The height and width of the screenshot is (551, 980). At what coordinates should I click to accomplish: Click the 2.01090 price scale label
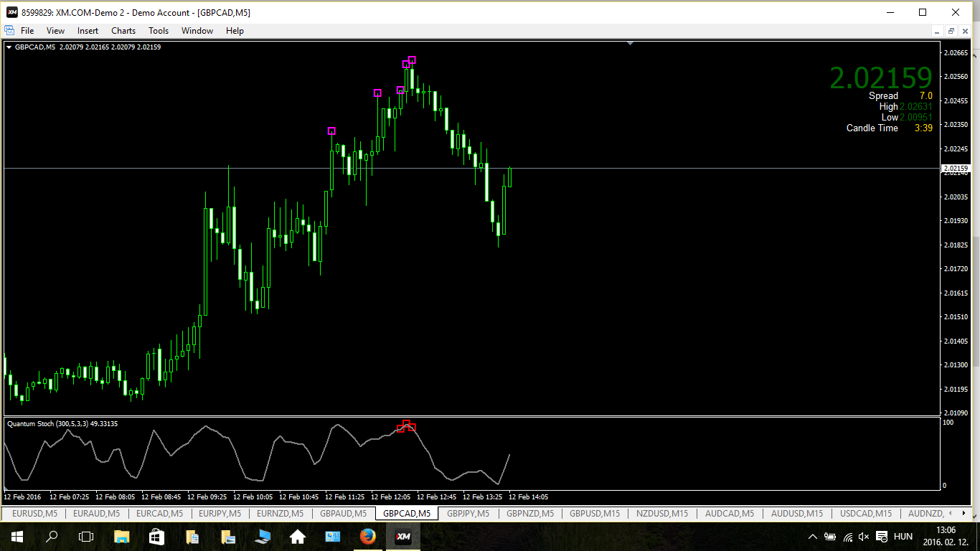pyautogui.click(x=956, y=413)
